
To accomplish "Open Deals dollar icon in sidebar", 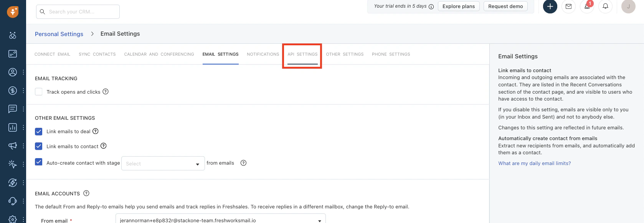I will (x=13, y=91).
